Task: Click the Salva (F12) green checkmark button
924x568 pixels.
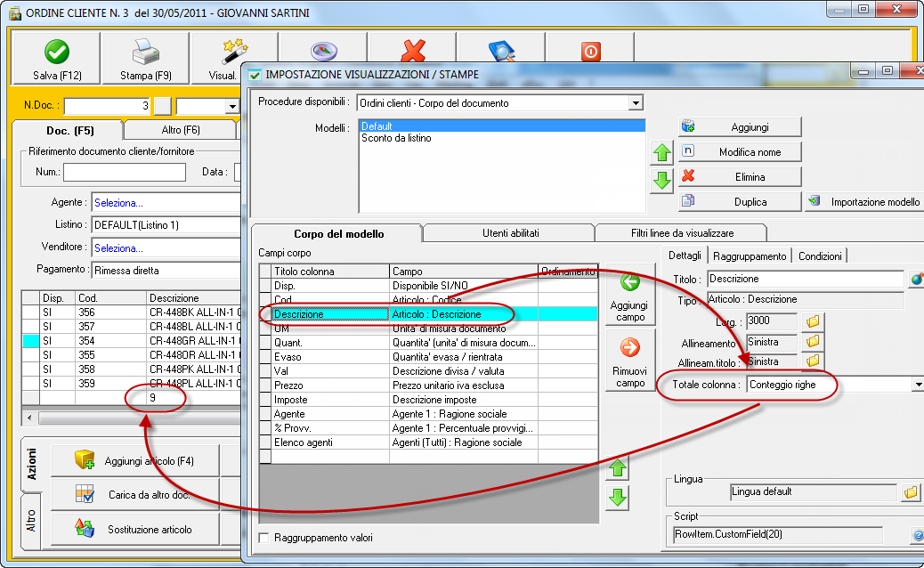Action: point(57,58)
